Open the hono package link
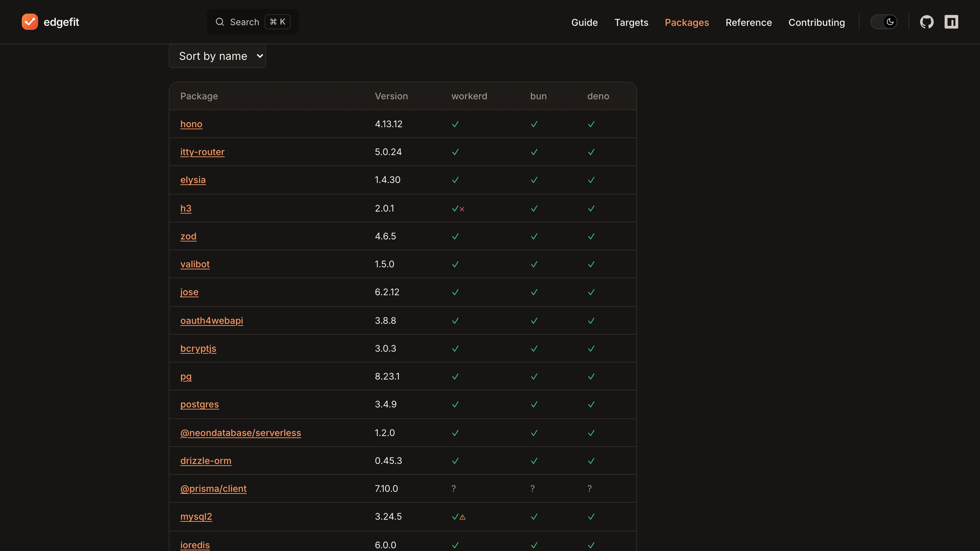The image size is (980, 551). (x=191, y=124)
